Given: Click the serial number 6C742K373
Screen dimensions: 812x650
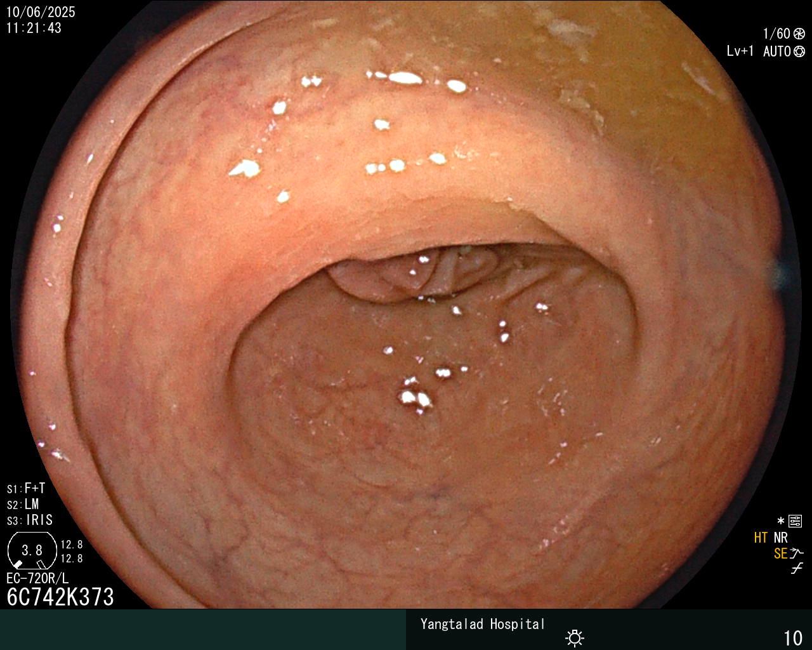Looking at the screenshot, I should pyautogui.click(x=60, y=597).
